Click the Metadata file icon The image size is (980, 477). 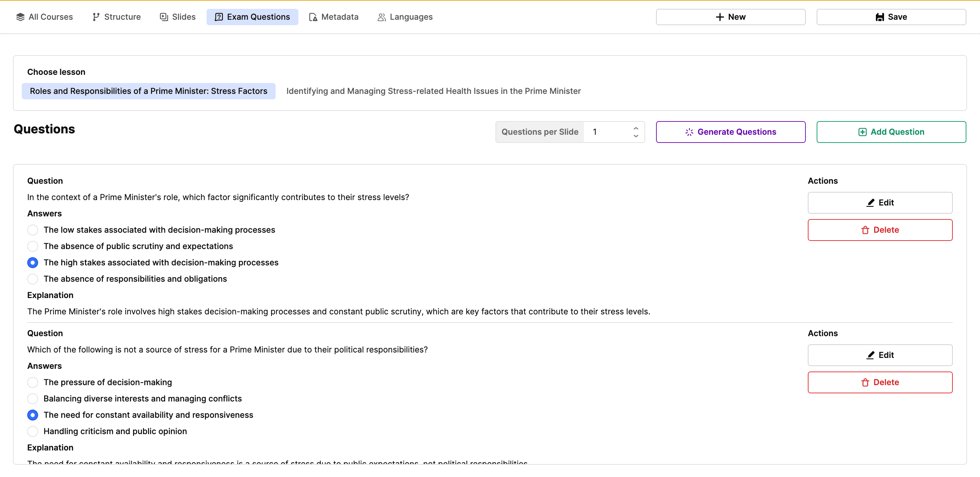point(313,17)
